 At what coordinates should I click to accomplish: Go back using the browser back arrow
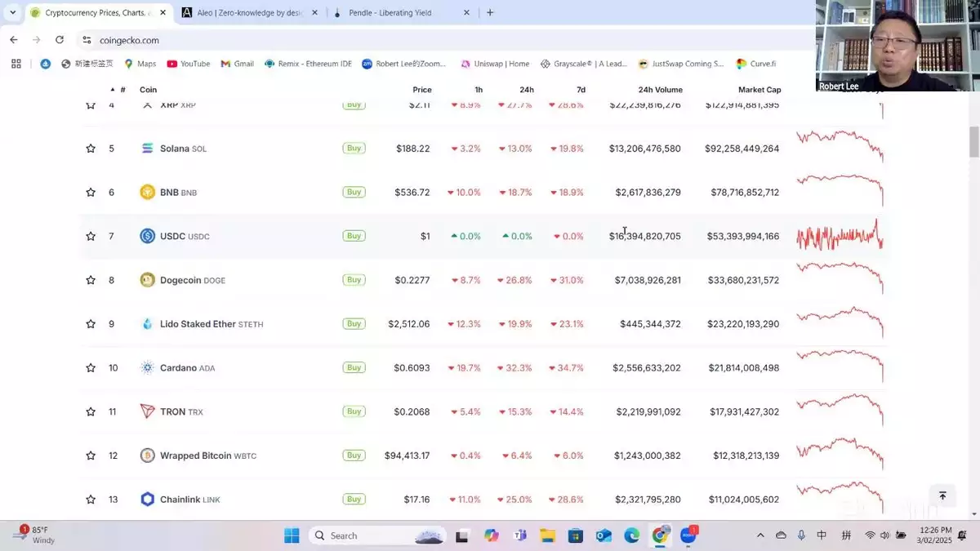point(14,40)
